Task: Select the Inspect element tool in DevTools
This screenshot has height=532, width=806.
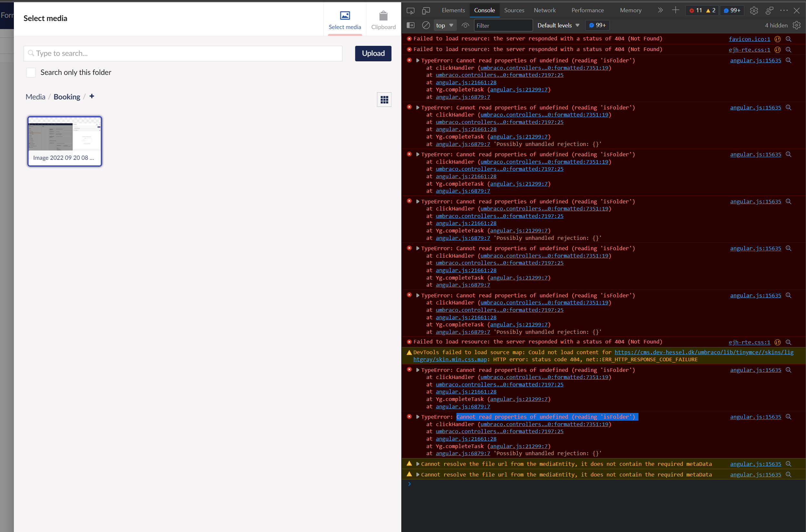Action: click(411, 11)
